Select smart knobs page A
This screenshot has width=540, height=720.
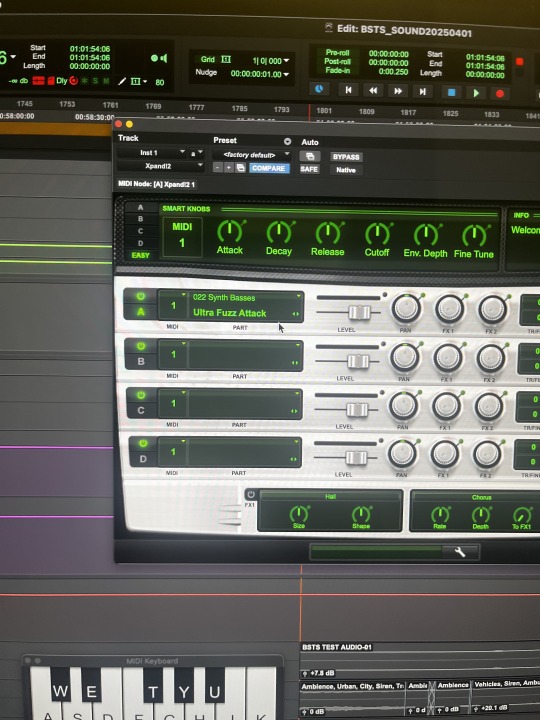click(141, 208)
